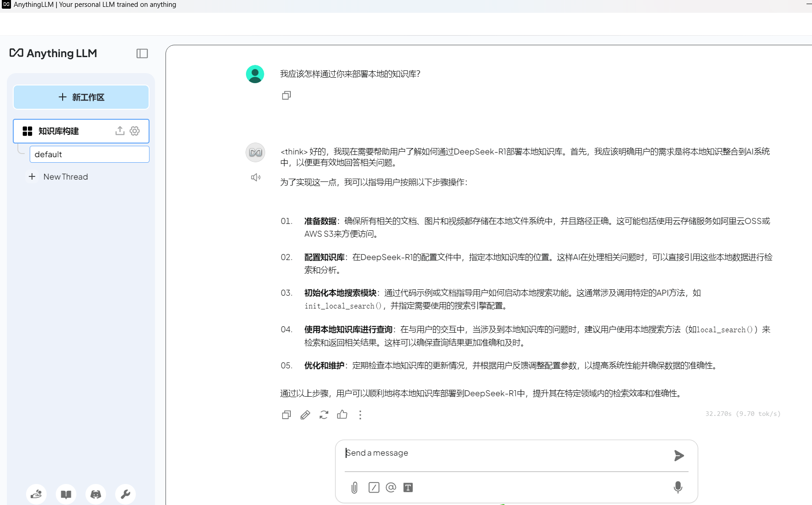Play text-to-speech speaker icon for response
Image resolution: width=812 pixels, height=505 pixels.
click(x=256, y=177)
